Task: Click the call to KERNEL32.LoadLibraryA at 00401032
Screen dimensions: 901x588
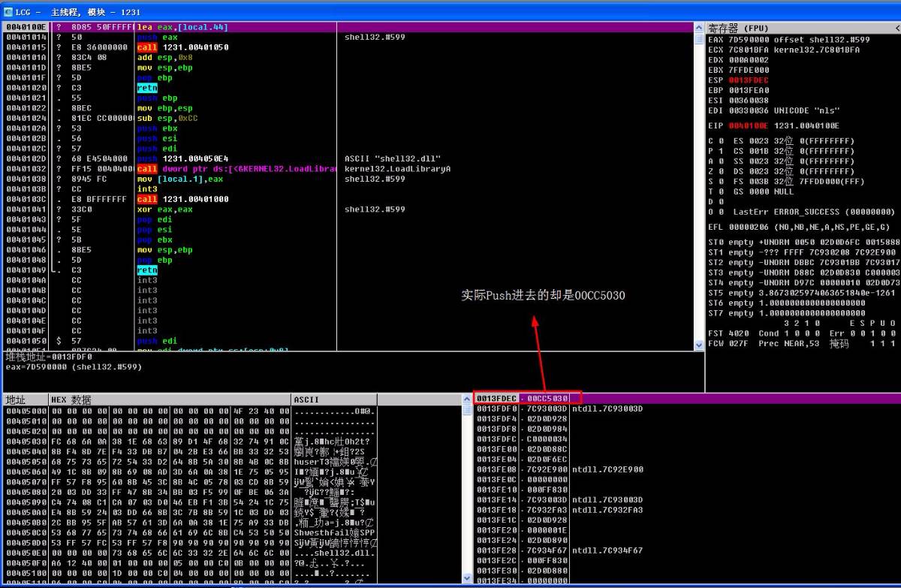Action: pos(235,169)
